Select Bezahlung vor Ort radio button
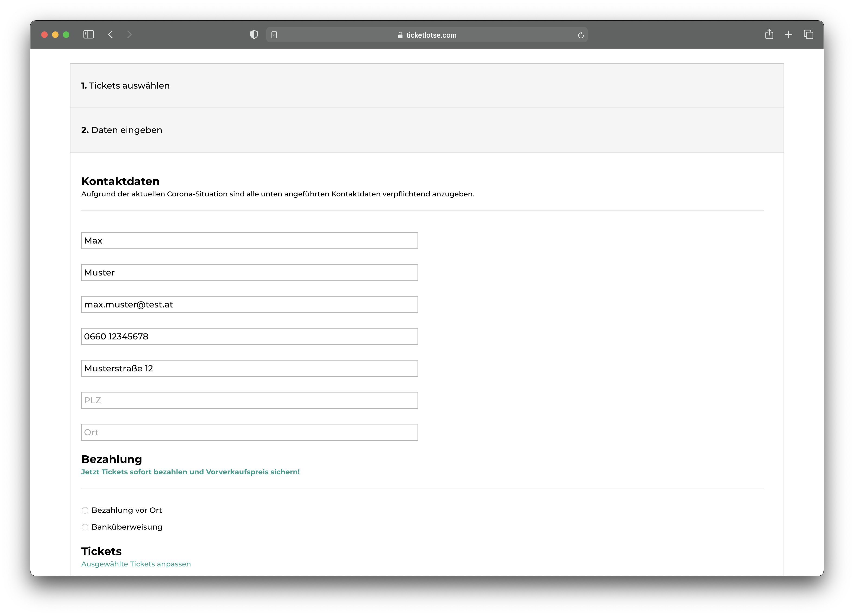 pos(85,511)
